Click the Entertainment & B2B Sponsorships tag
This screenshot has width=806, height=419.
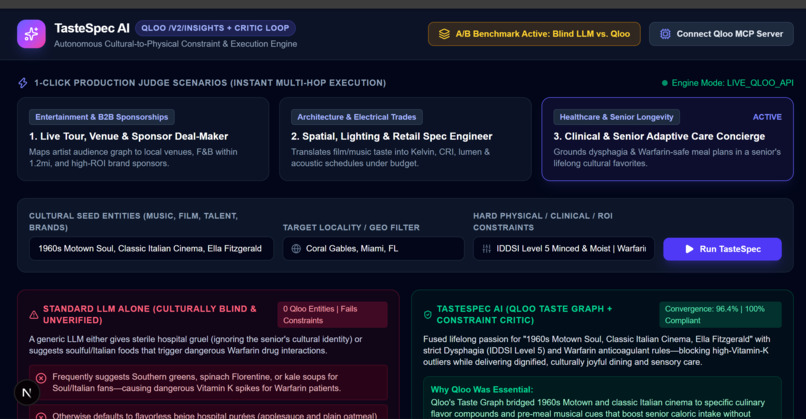coord(102,117)
